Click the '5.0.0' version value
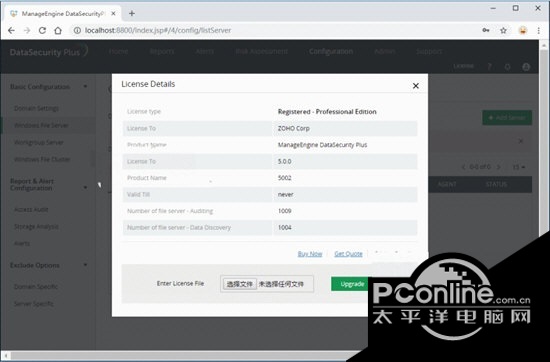The width and height of the screenshot is (550, 362). (x=284, y=161)
